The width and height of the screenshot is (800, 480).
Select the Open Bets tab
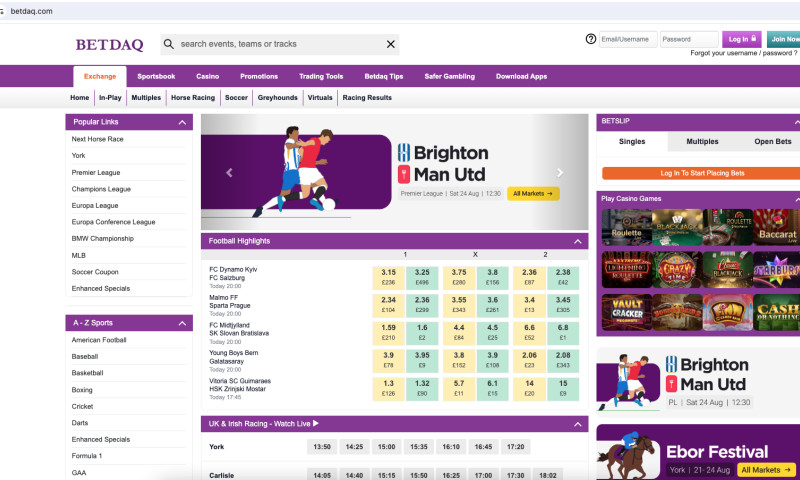click(771, 142)
